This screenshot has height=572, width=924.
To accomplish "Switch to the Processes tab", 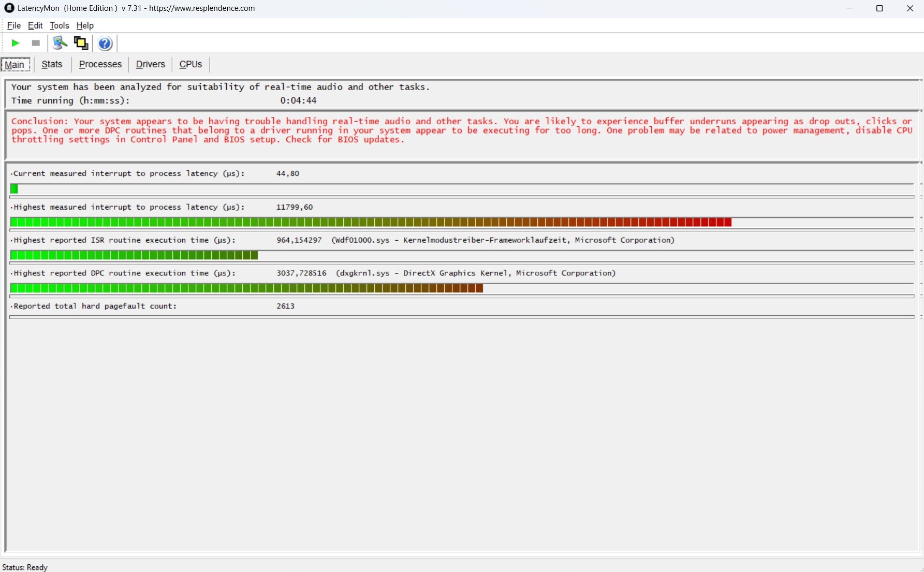I will [100, 64].
